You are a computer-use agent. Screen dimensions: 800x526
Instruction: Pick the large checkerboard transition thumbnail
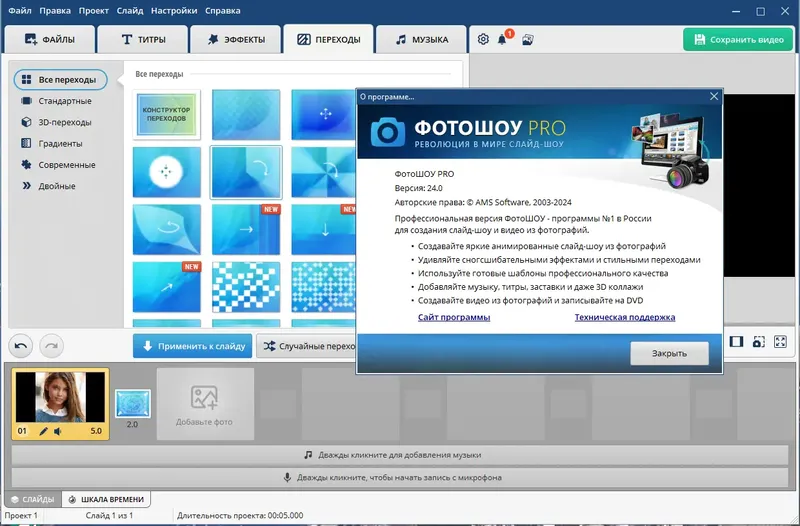(246, 287)
